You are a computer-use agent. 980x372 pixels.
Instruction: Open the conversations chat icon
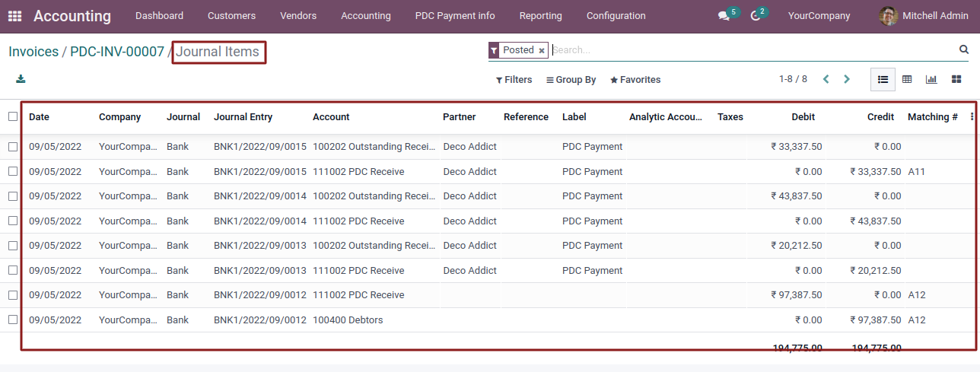(x=724, y=16)
